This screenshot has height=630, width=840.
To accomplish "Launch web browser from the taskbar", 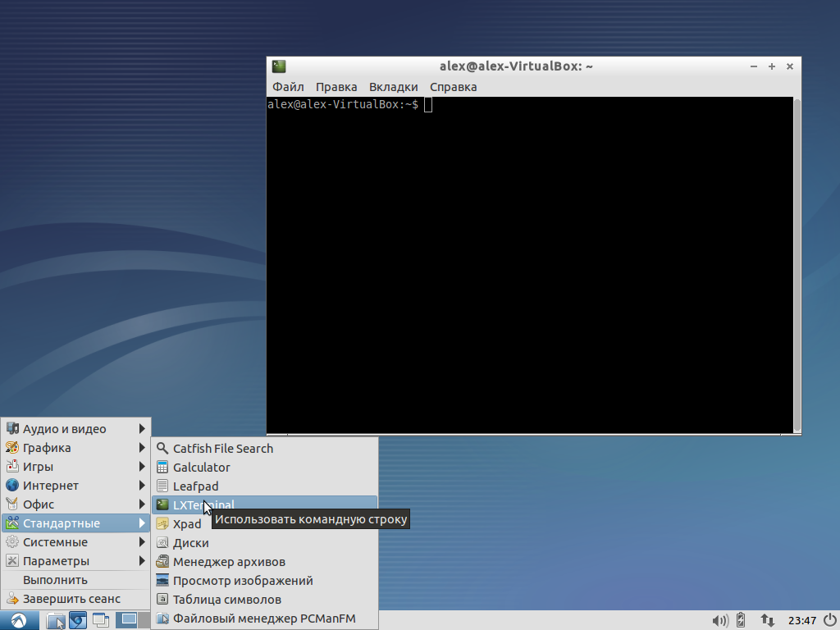I will [x=78, y=620].
